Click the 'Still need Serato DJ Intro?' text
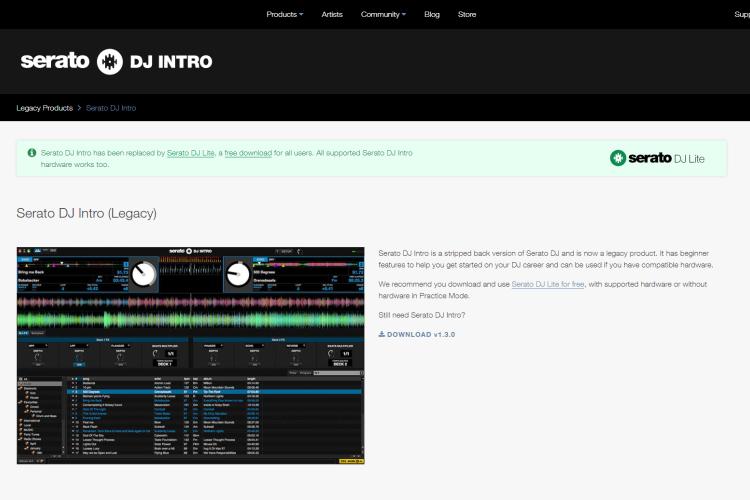 click(421, 315)
